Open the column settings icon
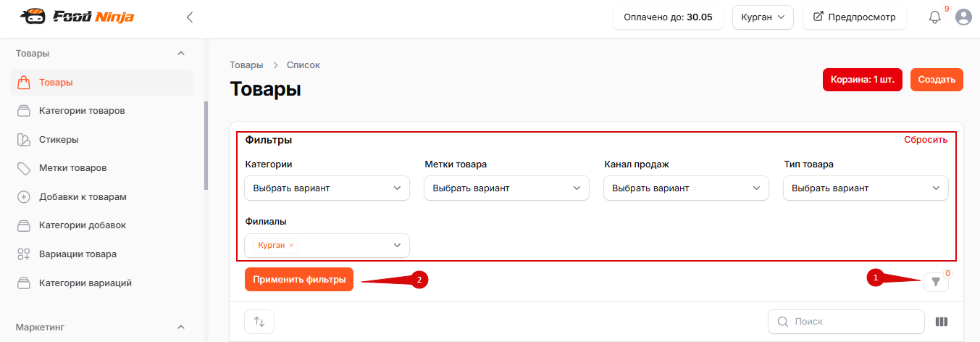980x342 pixels. (x=942, y=322)
